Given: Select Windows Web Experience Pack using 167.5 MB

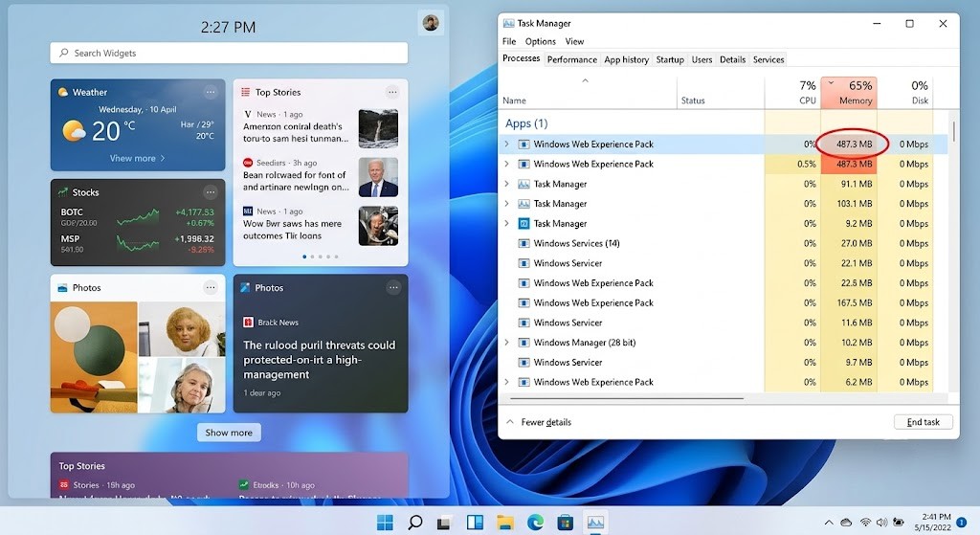Looking at the screenshot, I should (x=724, y=302).
